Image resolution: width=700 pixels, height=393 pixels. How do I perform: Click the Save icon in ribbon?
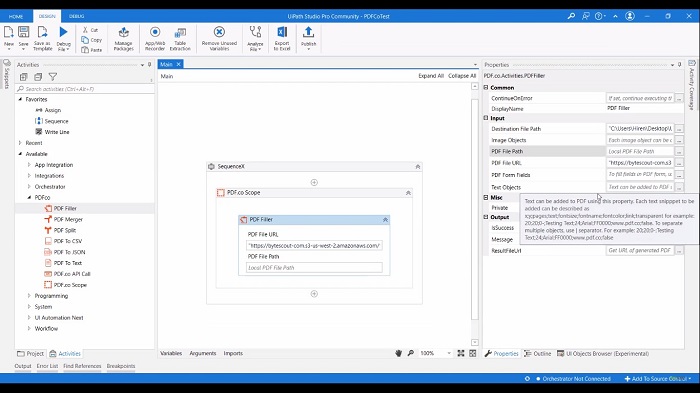23,32
